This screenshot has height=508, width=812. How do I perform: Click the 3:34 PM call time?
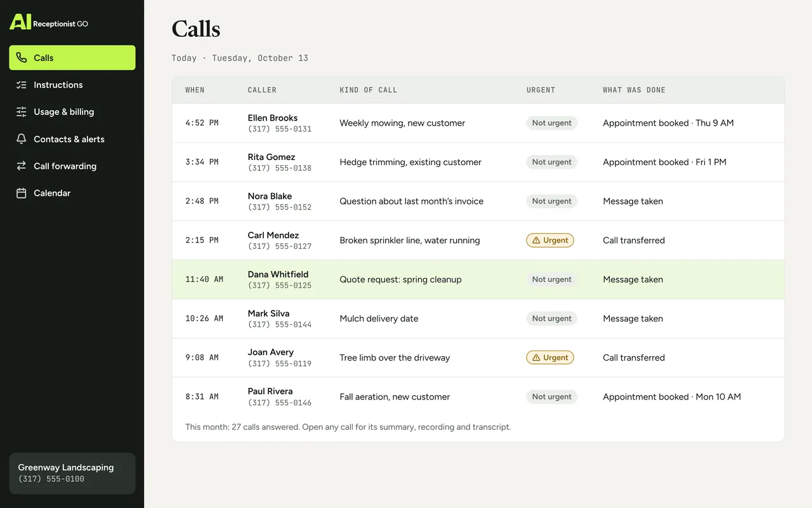[x=202, y=162]
